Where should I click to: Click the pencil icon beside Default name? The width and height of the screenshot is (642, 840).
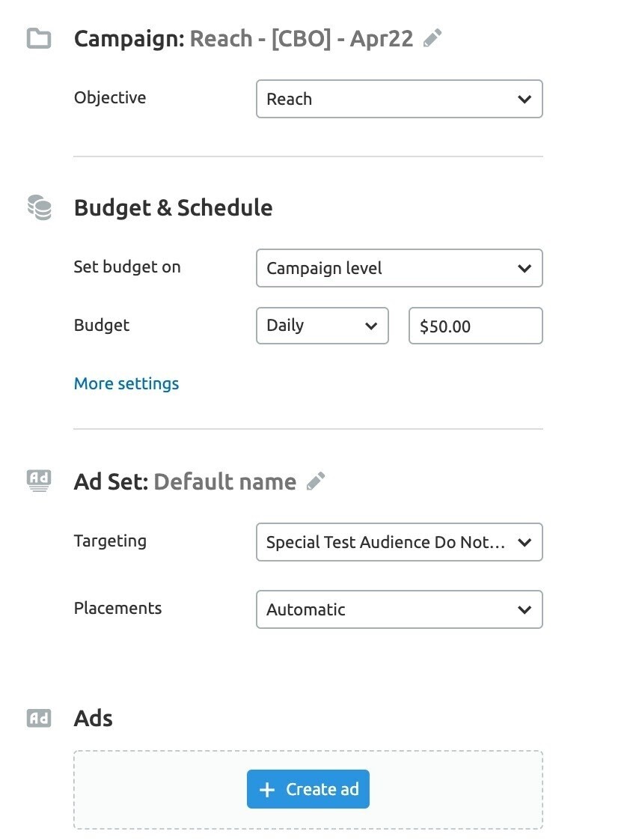coord(315,481)
